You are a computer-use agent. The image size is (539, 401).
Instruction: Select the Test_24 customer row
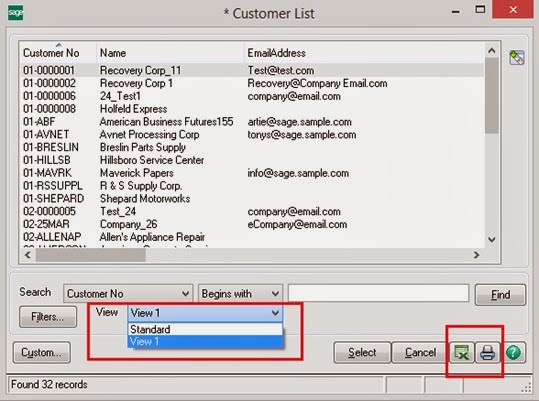pos(252,211)
